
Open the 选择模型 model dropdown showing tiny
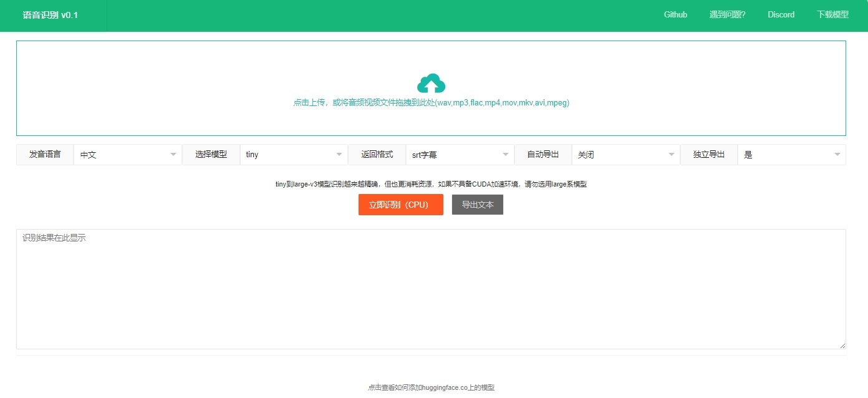(x=293, y=154)
